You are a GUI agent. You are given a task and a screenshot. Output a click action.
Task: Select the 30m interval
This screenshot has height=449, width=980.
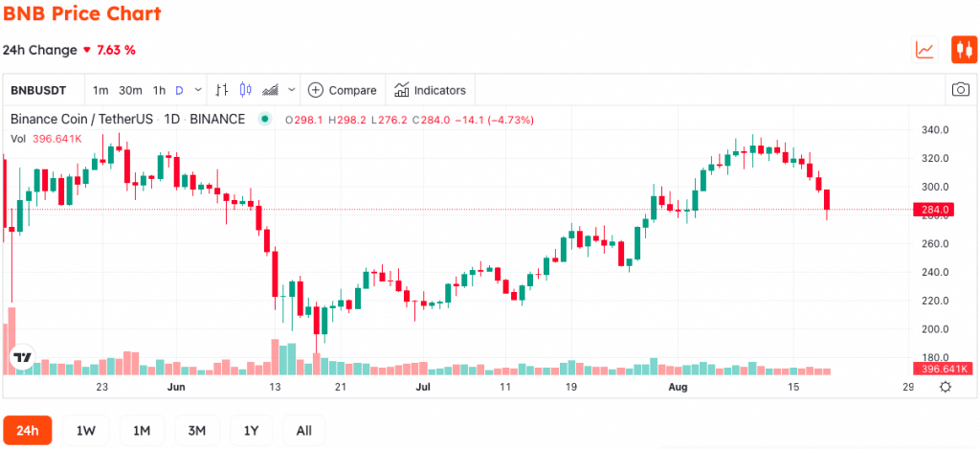130,90
